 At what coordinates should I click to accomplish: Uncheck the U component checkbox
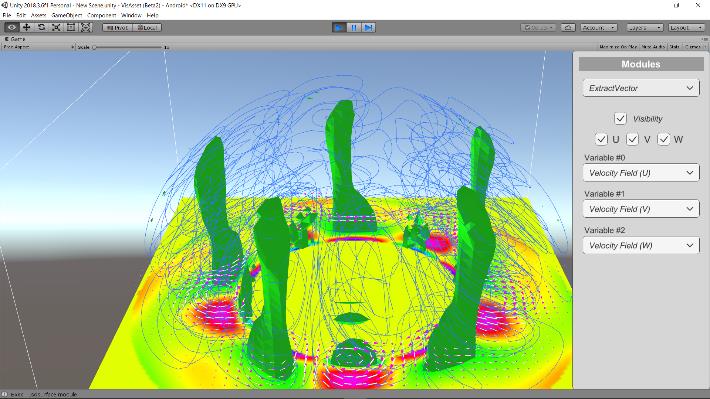click(601, 139)
